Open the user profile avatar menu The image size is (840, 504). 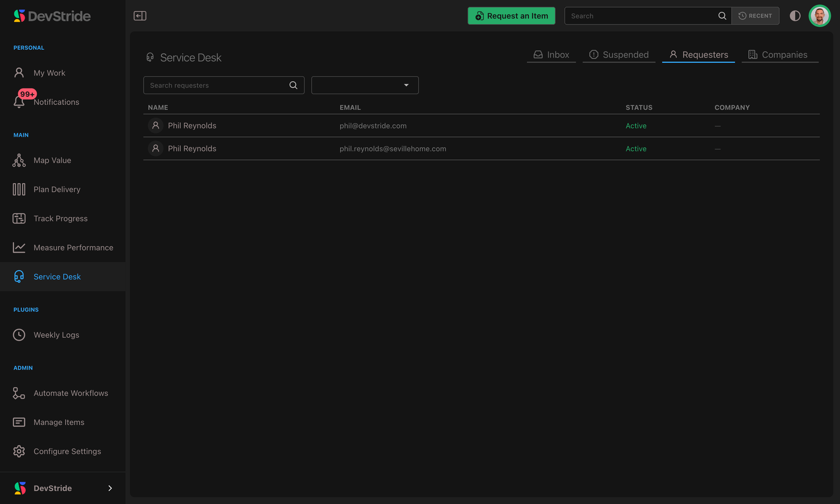(819, 16)
